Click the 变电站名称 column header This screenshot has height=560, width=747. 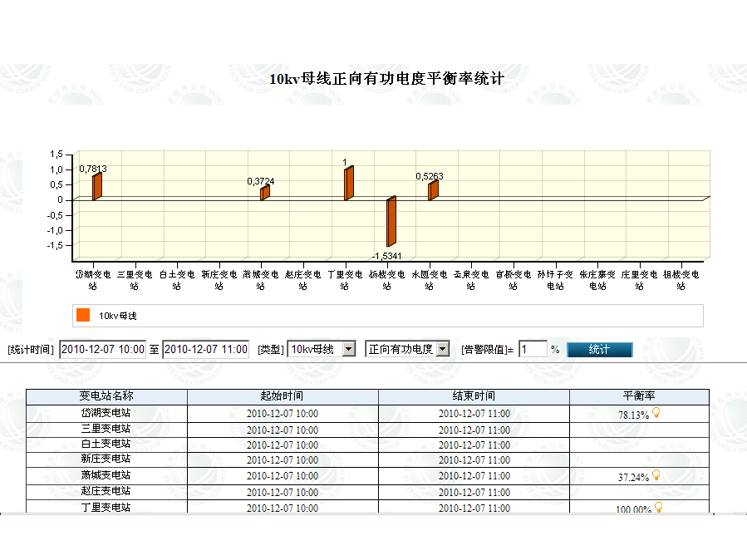[x=106, y=396]
